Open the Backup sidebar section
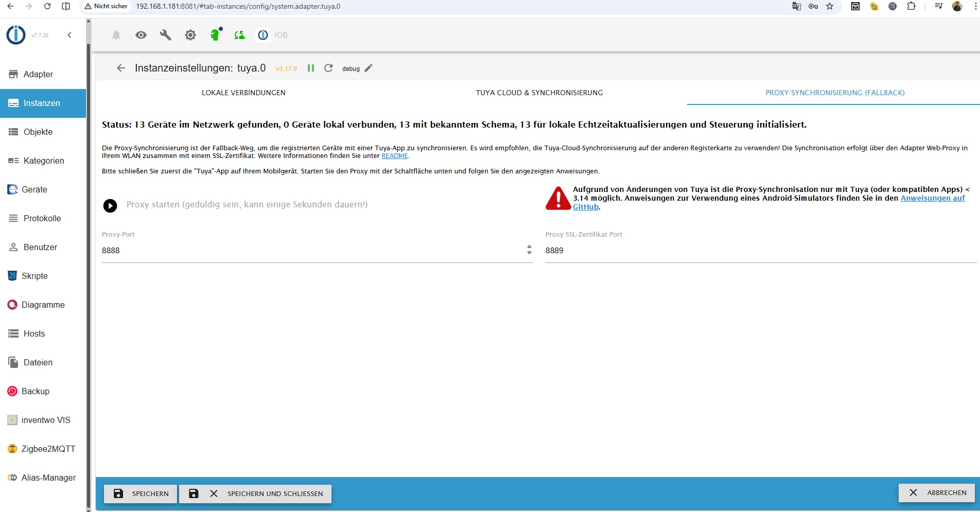Viewport: 980px width, 512px height. (36, 391)
